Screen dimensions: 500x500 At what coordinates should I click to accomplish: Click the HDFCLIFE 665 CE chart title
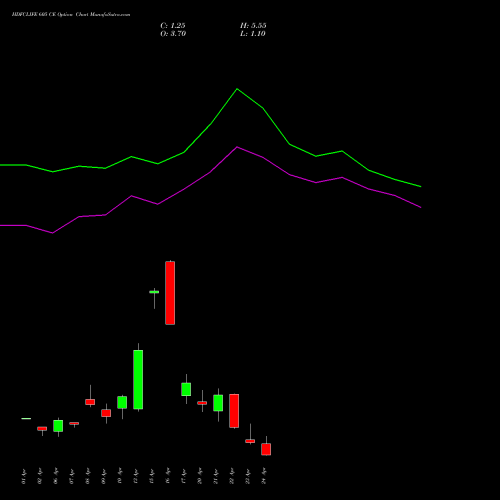tap(71, 15)
